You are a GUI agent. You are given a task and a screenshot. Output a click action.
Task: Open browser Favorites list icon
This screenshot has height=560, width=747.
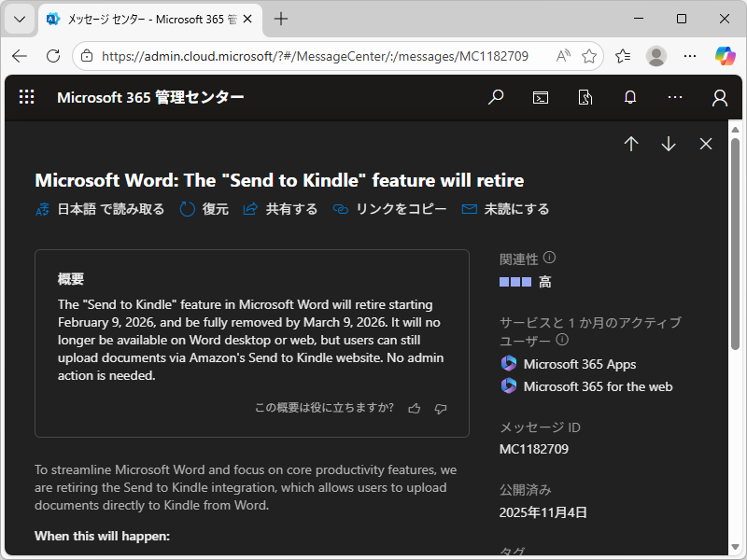point(623,56)
